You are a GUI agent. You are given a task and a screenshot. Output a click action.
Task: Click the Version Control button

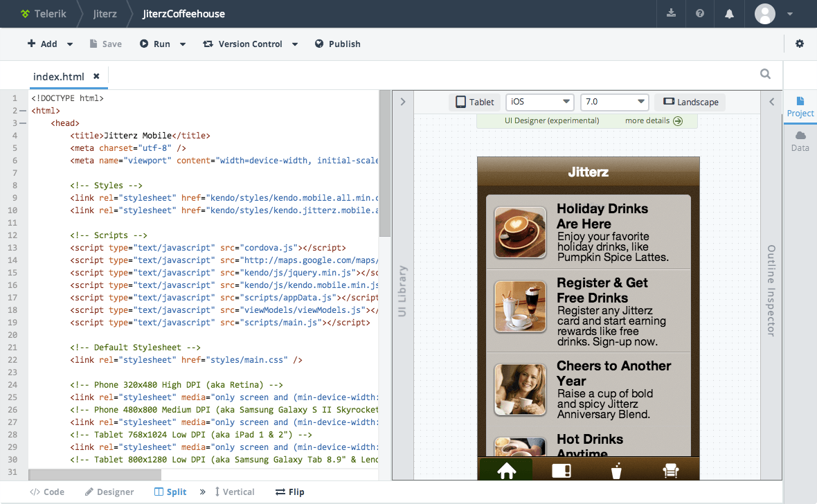243,44
